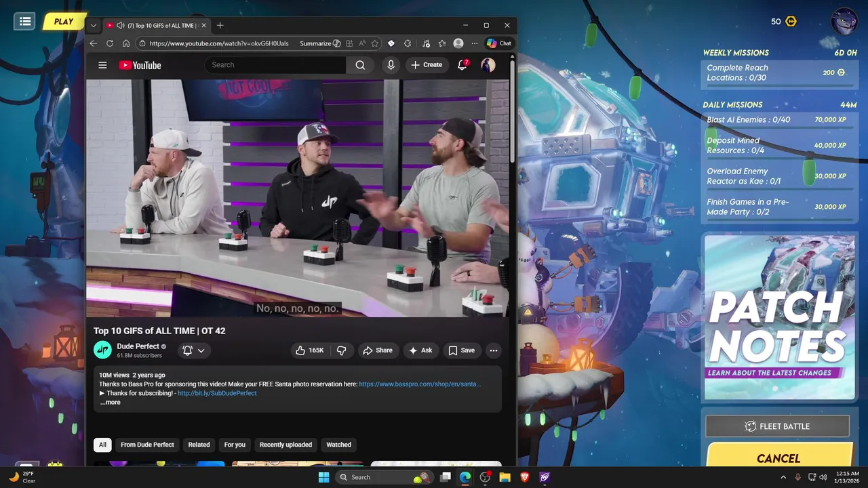Open the YouTube guide hamburger menu

(102, 65)
